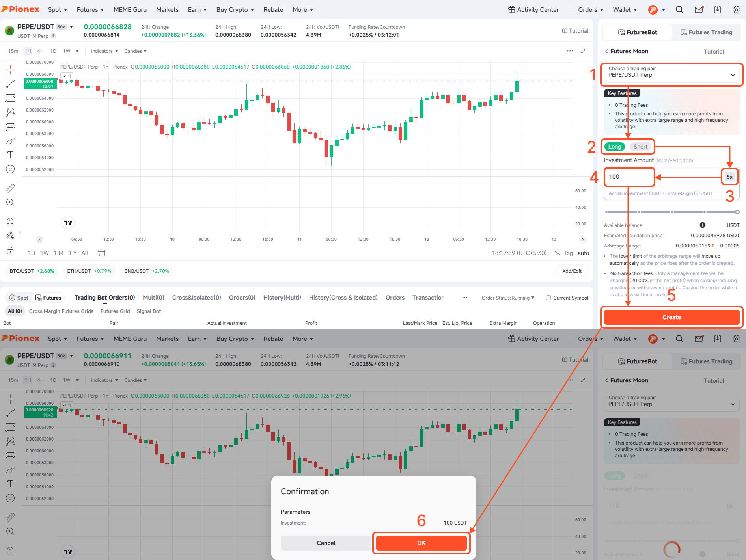The image size is (746, 560).
Task: Select the crosshair cursor tool in top chart
Action: 10,70
